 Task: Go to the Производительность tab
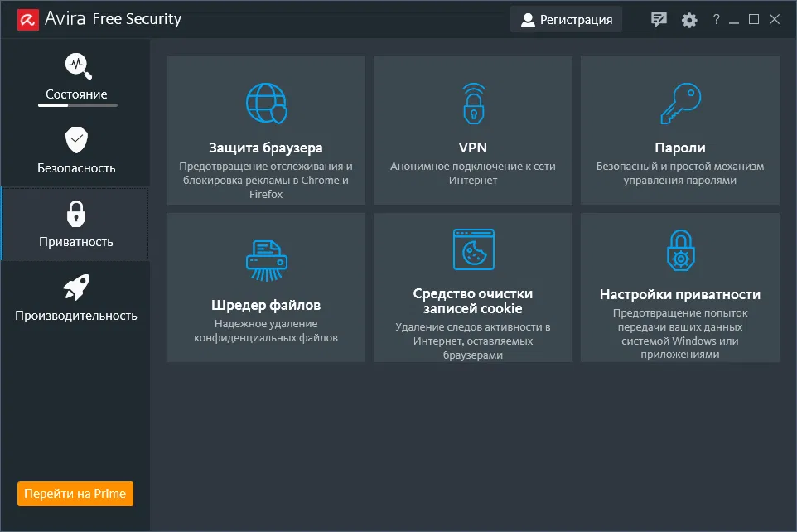pyautogui.click(x=76, y=297)
